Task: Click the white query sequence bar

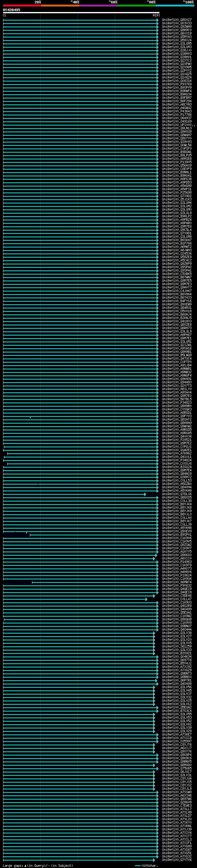Action: (81, 12)
